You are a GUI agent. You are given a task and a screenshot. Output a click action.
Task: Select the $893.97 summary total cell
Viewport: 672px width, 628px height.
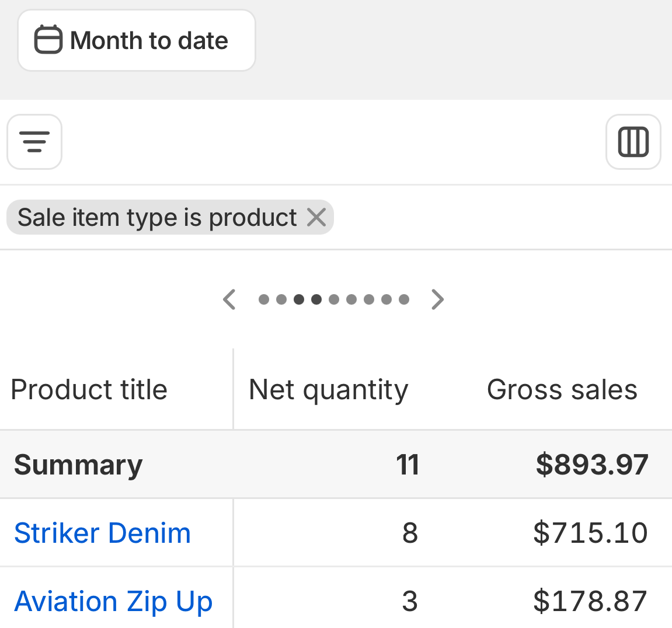591,465
